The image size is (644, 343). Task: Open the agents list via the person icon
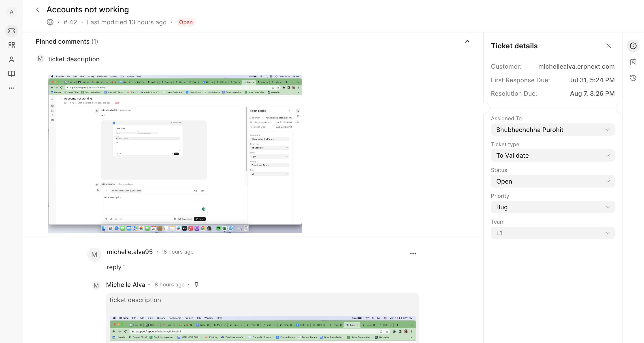click(x=12, y=59)
